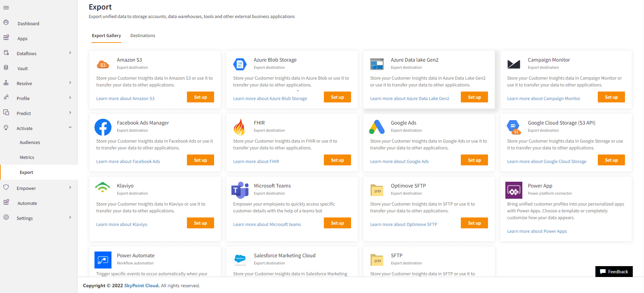Click the Campaign Monitor envelope icon

[514, 64]
